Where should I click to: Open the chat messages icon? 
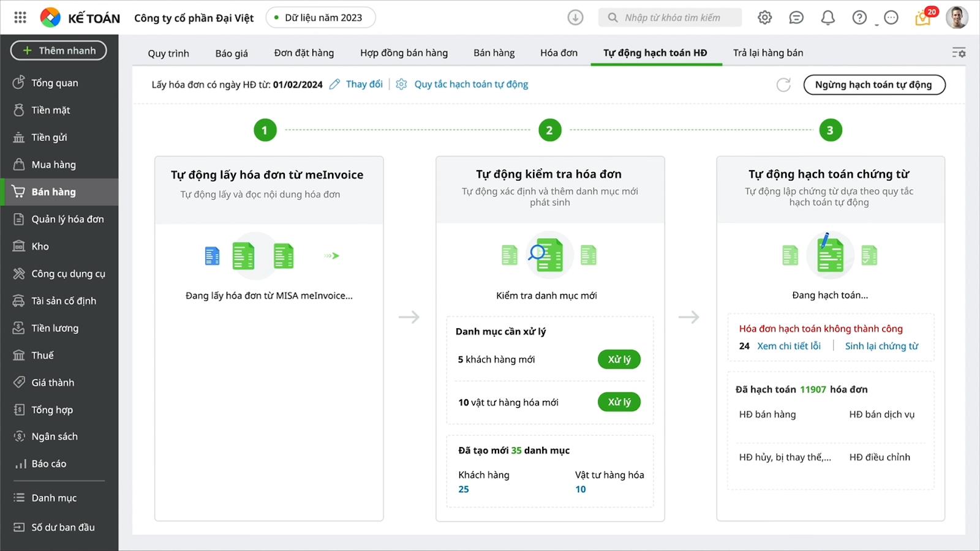click(x=796, y=18)
